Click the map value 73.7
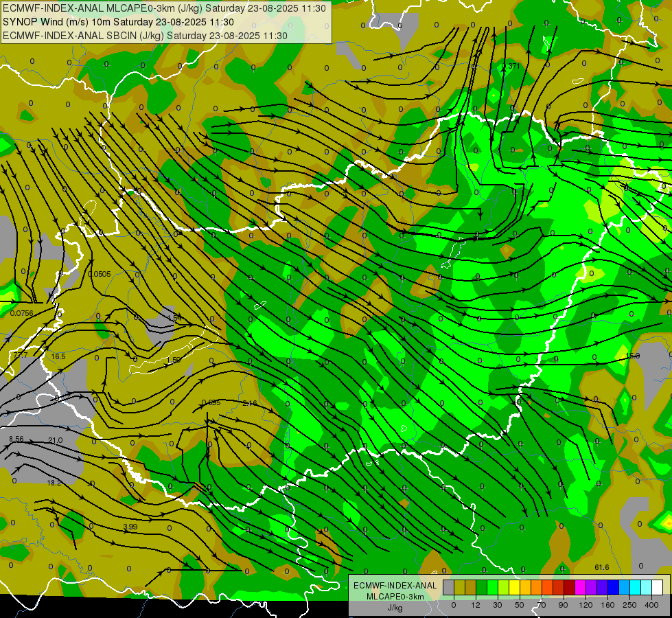The width and height of the screenshot is (672, 618). (20, 355)
